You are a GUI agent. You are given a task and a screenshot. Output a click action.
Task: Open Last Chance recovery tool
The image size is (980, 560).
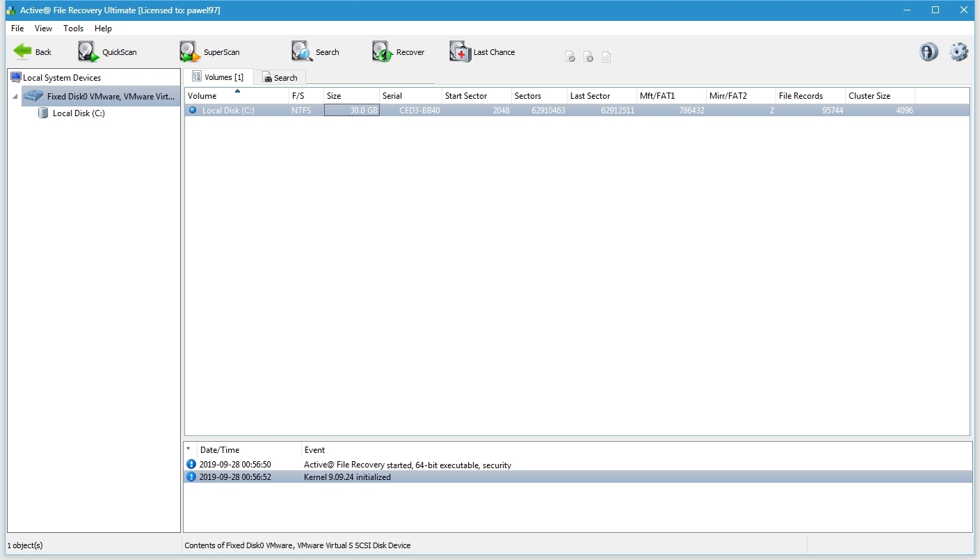click(x=482, y=52)
